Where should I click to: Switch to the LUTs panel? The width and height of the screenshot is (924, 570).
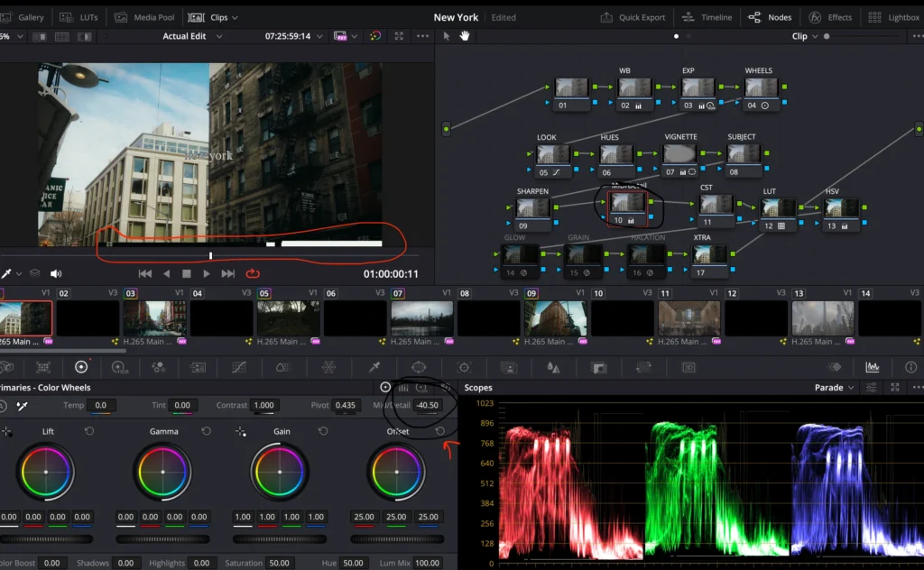(79, 17)
